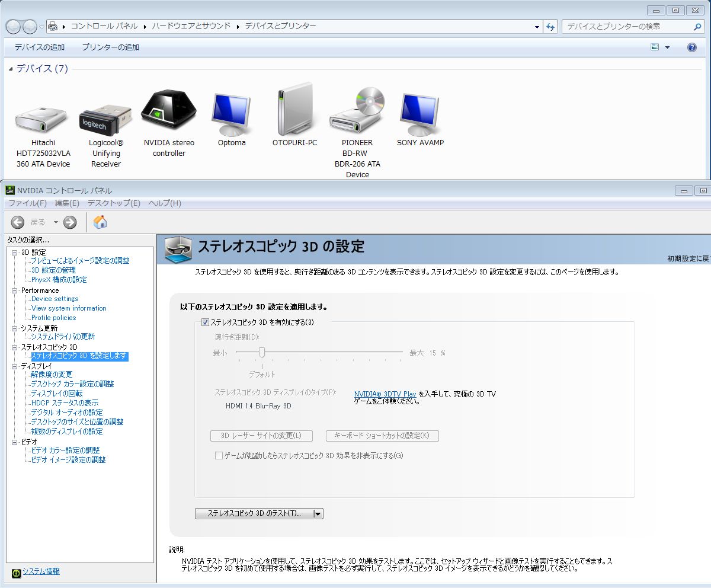Collapse the システム更新 tree node
Image resolution: width=711 pixels, height=588 pixels.
pos(15,328)
